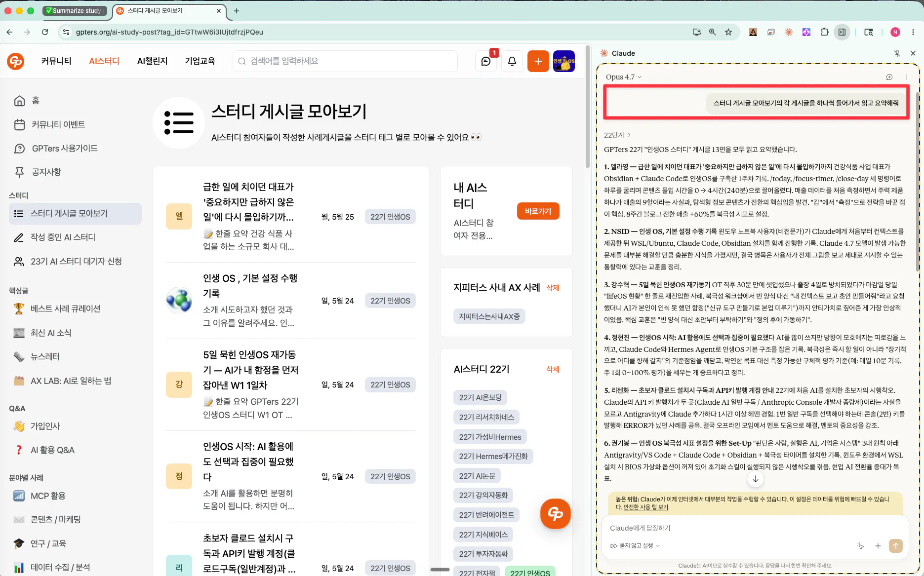
Task: Open 23기 AI 스터디 대기자 신청
Action: click(75, 261)
